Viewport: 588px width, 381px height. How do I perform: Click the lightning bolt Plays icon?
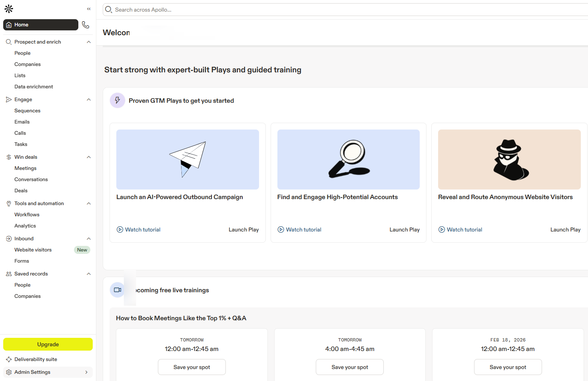pos(118,100)
